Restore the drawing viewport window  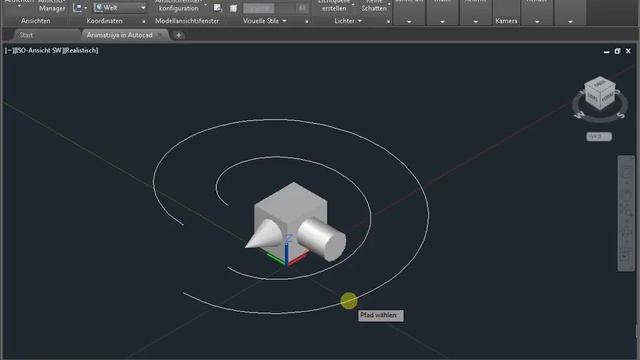(617, 51)
